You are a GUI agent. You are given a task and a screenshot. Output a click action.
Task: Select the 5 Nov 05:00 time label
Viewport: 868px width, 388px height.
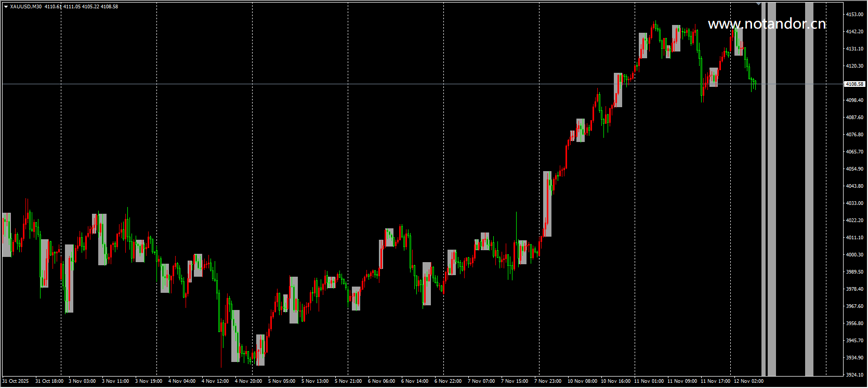(282, 381)
